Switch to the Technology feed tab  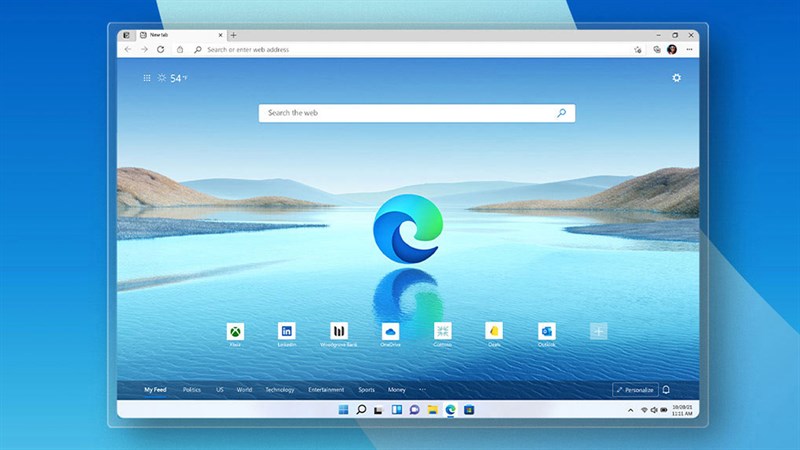coord(280,390)
